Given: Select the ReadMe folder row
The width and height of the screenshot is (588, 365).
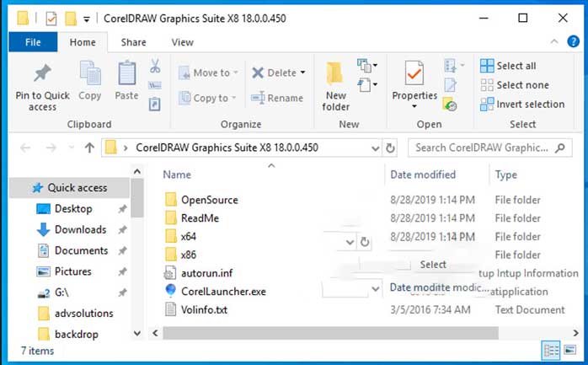Looking at the screenshot, I should click(200, 218).
